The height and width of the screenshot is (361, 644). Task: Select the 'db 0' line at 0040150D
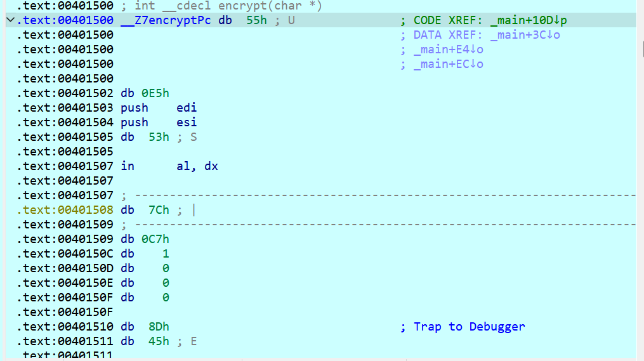click(x=145, y=268)
